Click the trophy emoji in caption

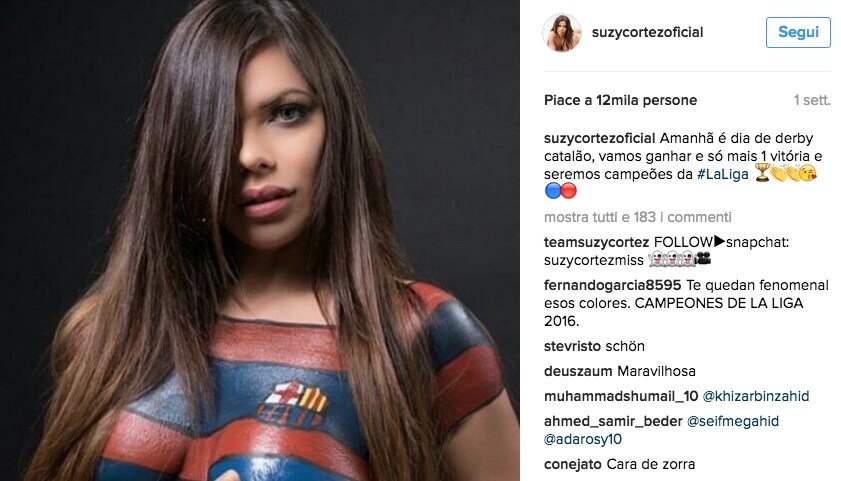point(762,173)
